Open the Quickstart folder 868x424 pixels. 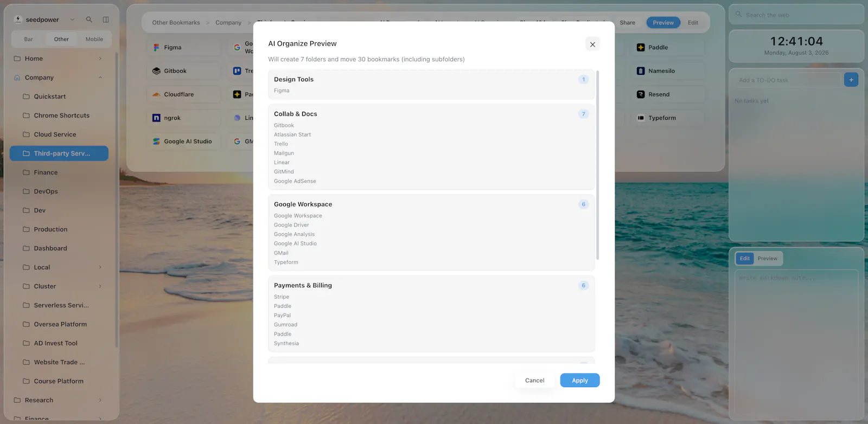[x=59, y=97]
